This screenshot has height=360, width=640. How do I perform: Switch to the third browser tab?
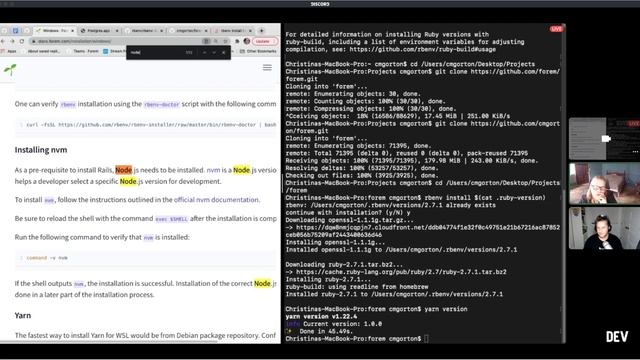[144, 31]
